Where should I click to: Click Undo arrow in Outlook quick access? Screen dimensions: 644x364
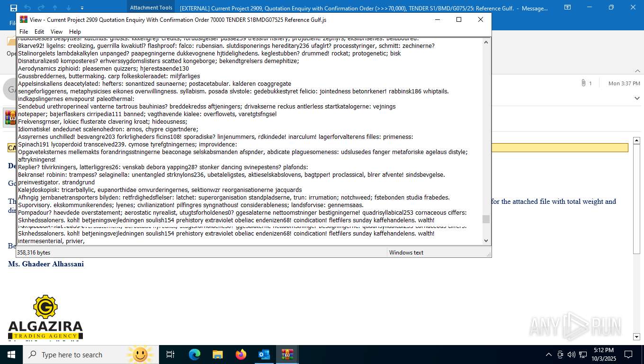(27, 8)
